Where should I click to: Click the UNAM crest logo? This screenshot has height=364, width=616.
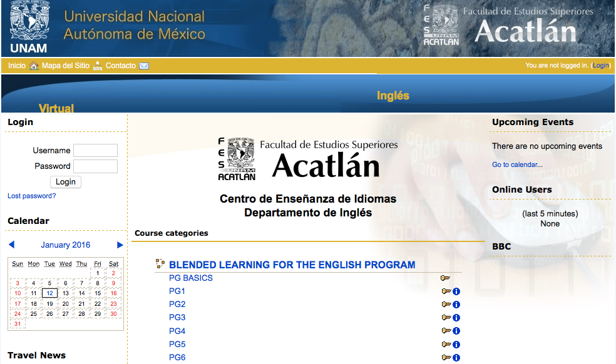point(29,27)
